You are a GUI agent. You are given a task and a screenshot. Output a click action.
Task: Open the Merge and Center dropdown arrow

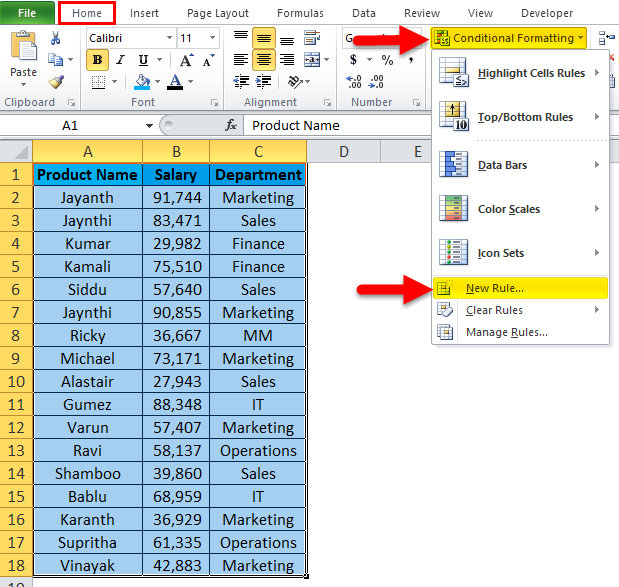(x=326, y=60)
